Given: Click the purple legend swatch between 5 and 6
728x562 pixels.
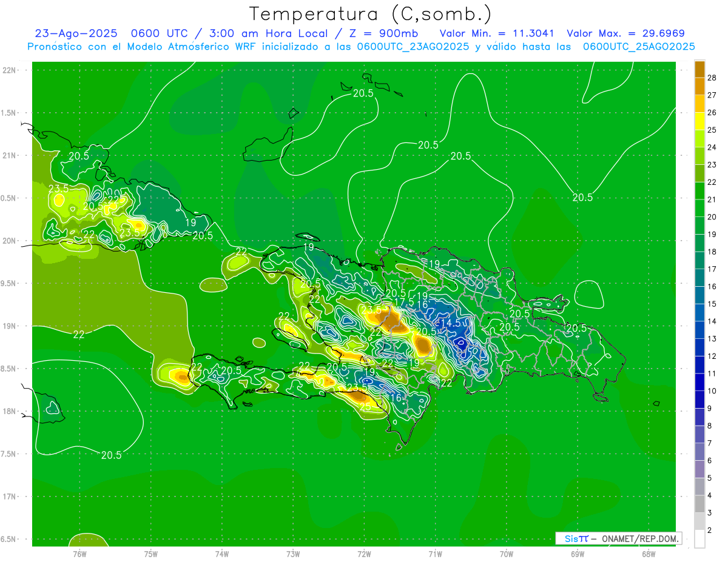Looking at the screenshot, I should [x=699, y=469].
